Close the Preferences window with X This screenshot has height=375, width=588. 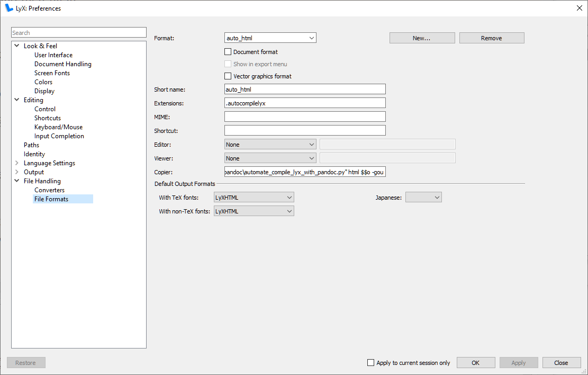tap(579, 8)
